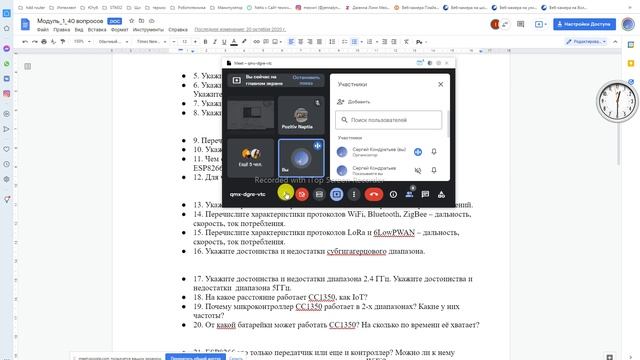The image size is (640, 360).
Task: Clear text formatting
Action: 406,42
